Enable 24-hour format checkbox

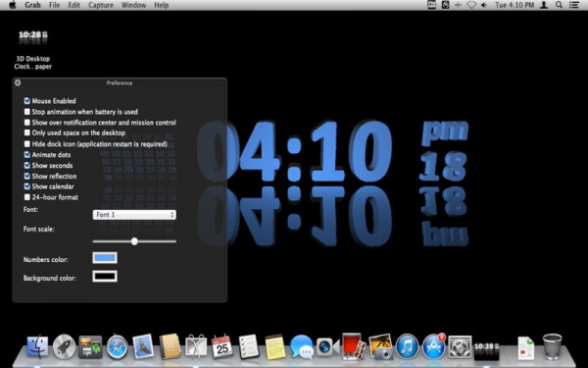click(x=27, y=197)
